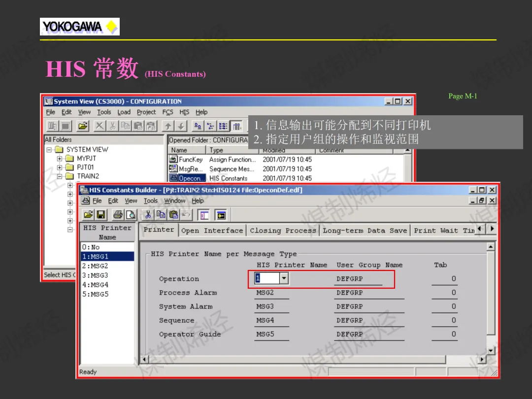Switch to the Closing Process tab
532x399 pixels.
pos(283,231)
